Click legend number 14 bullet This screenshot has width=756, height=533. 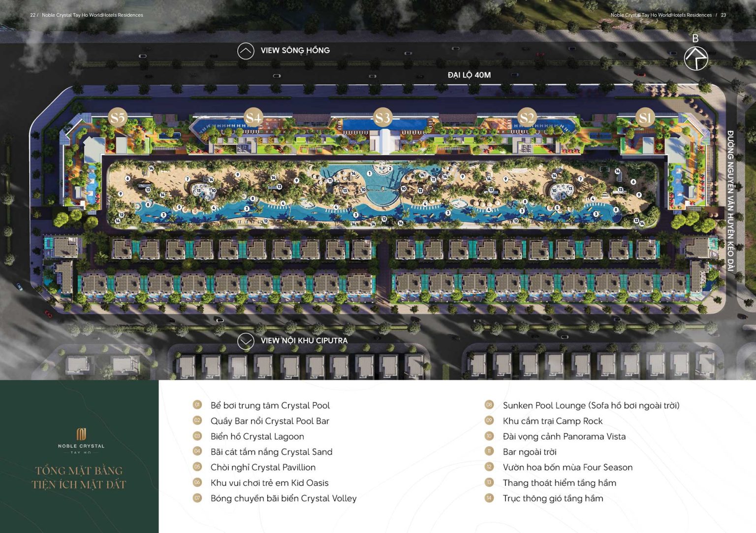(x=489, y=498)
